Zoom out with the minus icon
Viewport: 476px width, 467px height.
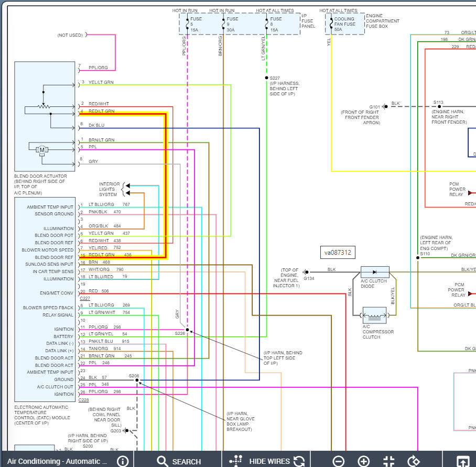click(x=338, y=461)
